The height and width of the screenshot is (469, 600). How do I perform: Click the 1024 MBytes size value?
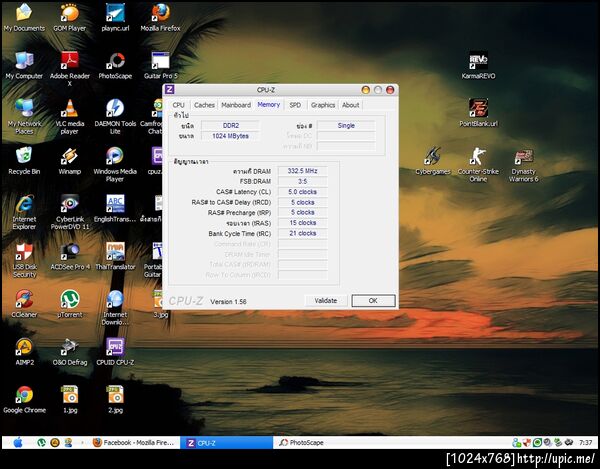[231, 136]
